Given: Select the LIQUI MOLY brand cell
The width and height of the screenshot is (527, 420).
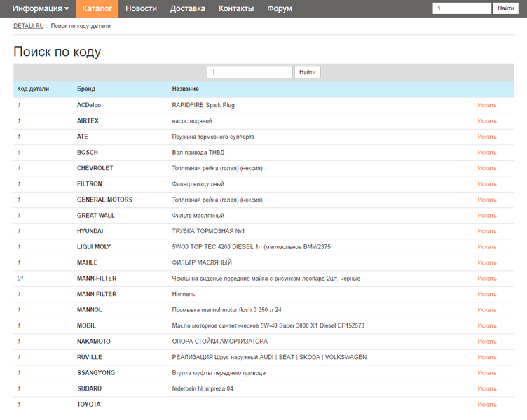Looking at the screenshot, I should pyautogui.click(x=94, y=247).
